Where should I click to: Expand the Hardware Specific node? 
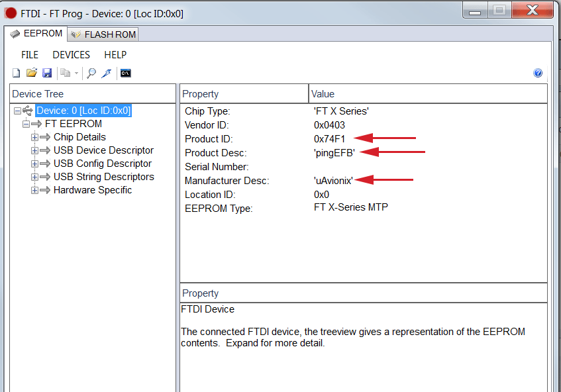coord(34,190)
